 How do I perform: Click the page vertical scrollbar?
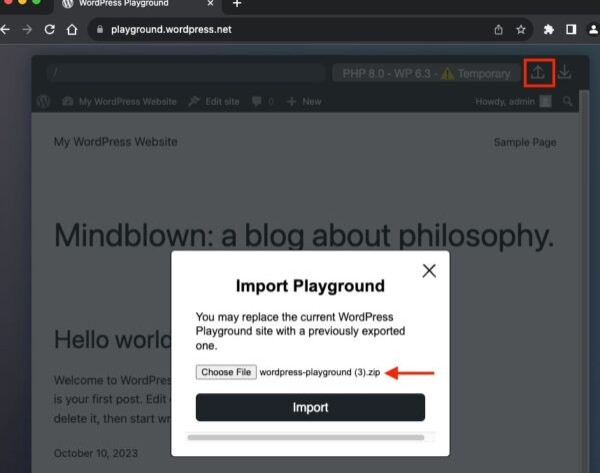click(x=584, y=281)
